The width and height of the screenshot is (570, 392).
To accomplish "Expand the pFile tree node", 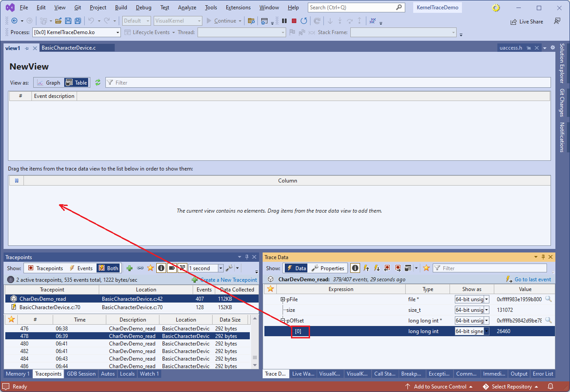I will pyautogui.click(x=283, y=299).
